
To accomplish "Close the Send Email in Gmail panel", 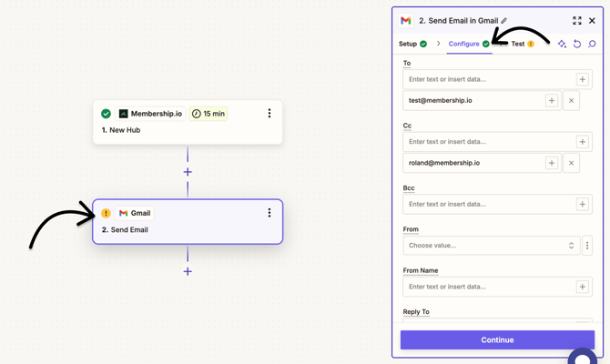I will point(592,21).
